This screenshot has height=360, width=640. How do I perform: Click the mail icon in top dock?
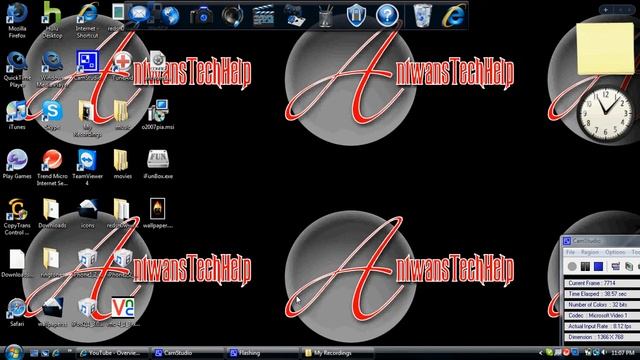(x=139, y=14)
